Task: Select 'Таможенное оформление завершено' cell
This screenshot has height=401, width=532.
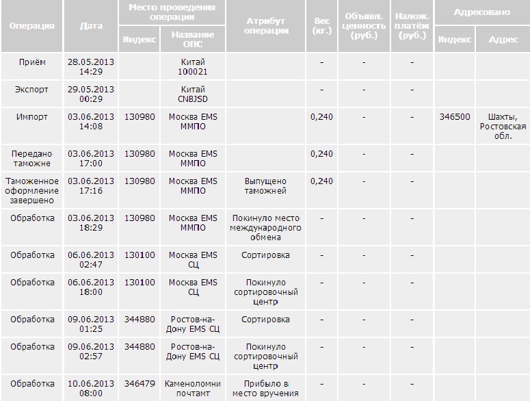Action: click(32, 190)
